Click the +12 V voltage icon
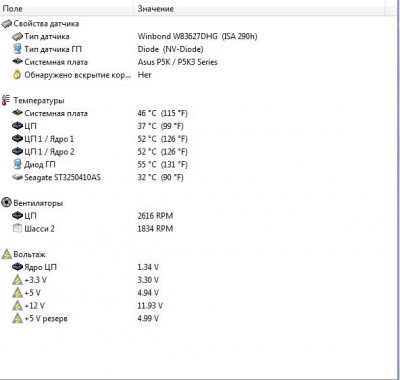Screen dimensions: 400x380 pyautogui.click(x=17, y=306)
